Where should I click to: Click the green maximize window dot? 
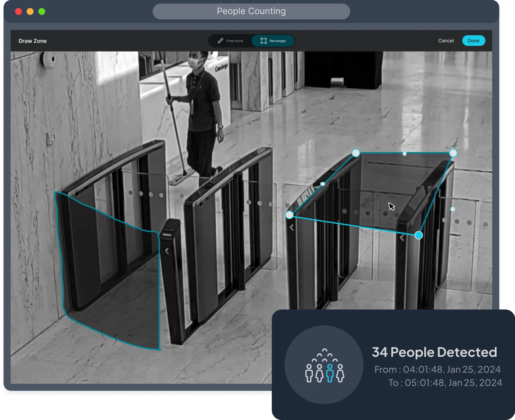click(x=42, y=11)
